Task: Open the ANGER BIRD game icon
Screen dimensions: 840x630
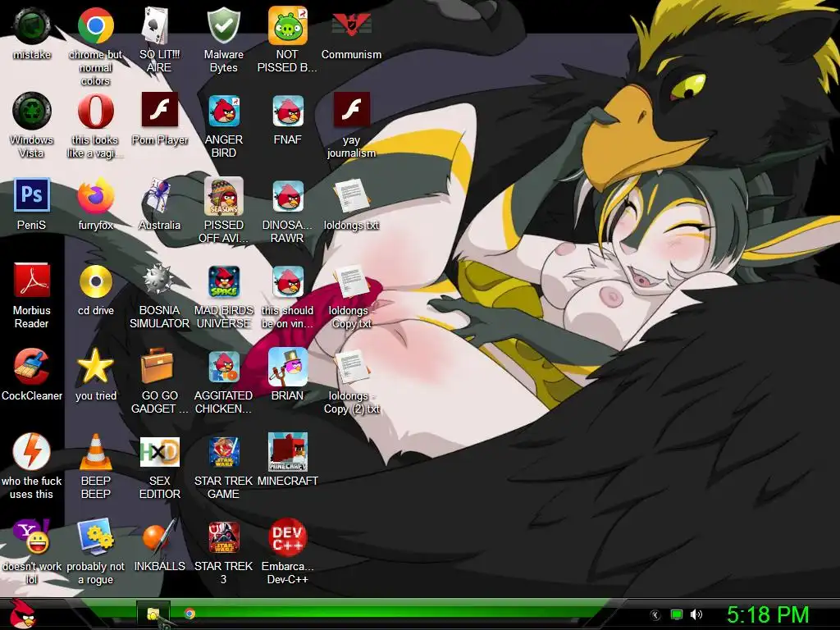Action: click(x=223, y=111)
